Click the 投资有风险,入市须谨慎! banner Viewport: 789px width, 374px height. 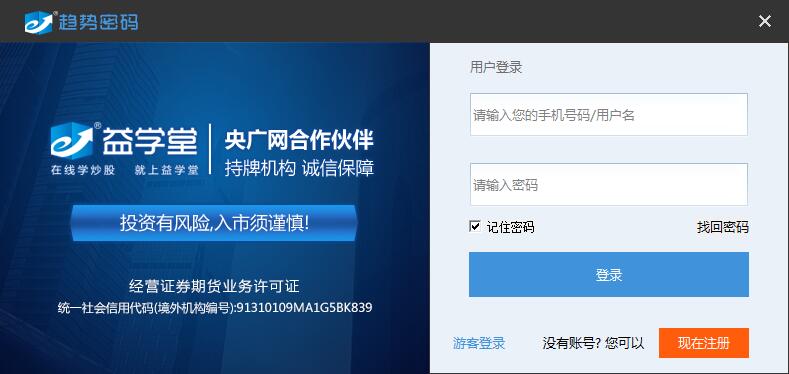pos(214,223)
